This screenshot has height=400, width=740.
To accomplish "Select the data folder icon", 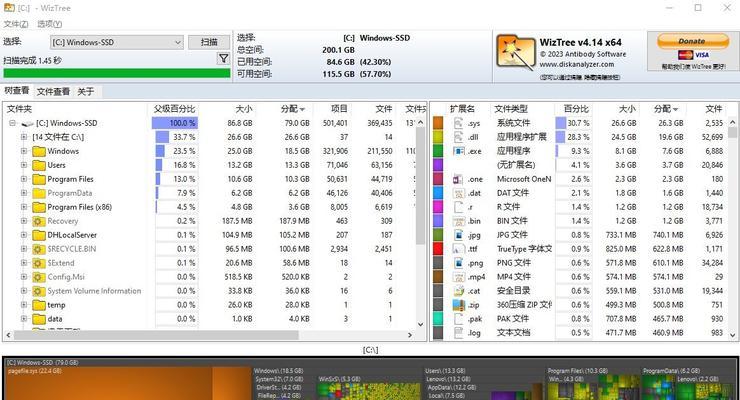I will pos(39,319).
